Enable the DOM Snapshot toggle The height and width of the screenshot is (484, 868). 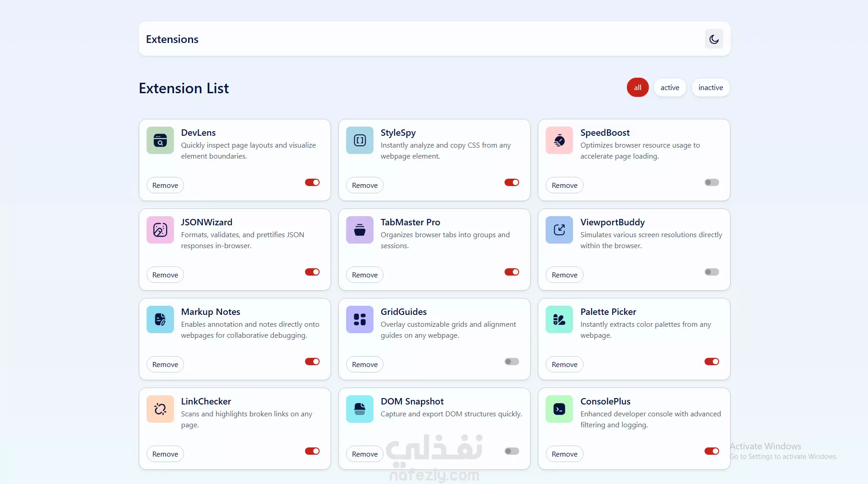click(x=512, y=451)
